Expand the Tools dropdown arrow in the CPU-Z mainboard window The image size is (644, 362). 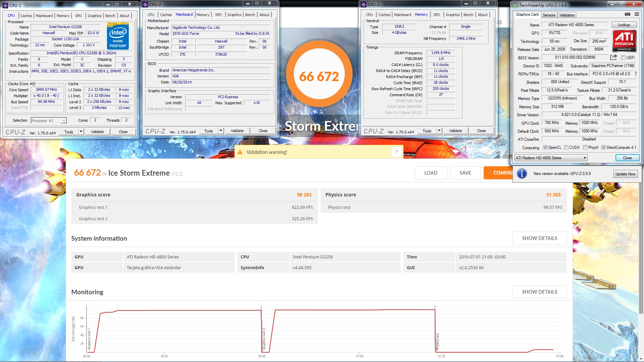point(221,131)
